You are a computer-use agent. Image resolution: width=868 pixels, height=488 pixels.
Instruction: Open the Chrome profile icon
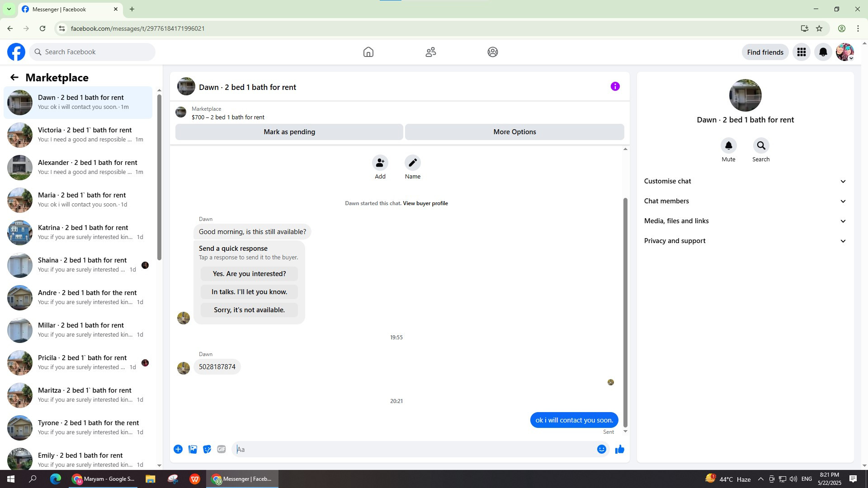point(842,28)
